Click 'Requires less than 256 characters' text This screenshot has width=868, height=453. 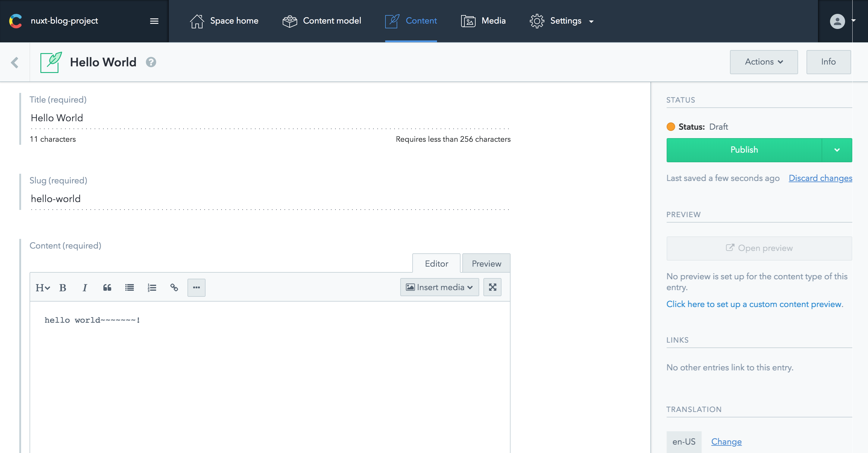(453, 139)
